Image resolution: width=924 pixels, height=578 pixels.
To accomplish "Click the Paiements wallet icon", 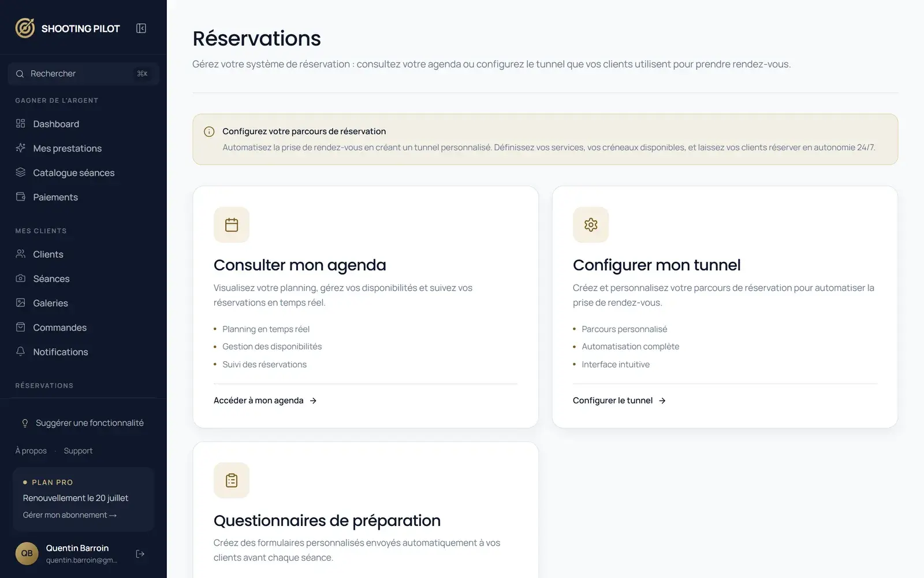I will [21, 197].
